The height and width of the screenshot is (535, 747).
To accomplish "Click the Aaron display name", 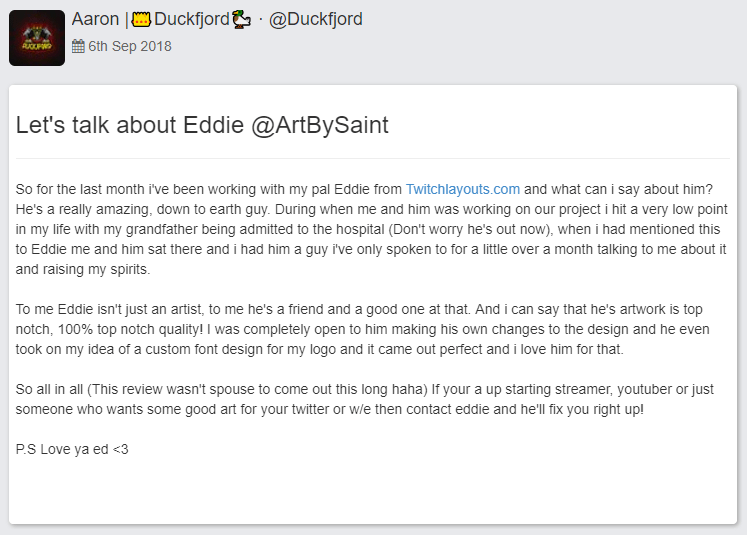I will pos(95,19).
